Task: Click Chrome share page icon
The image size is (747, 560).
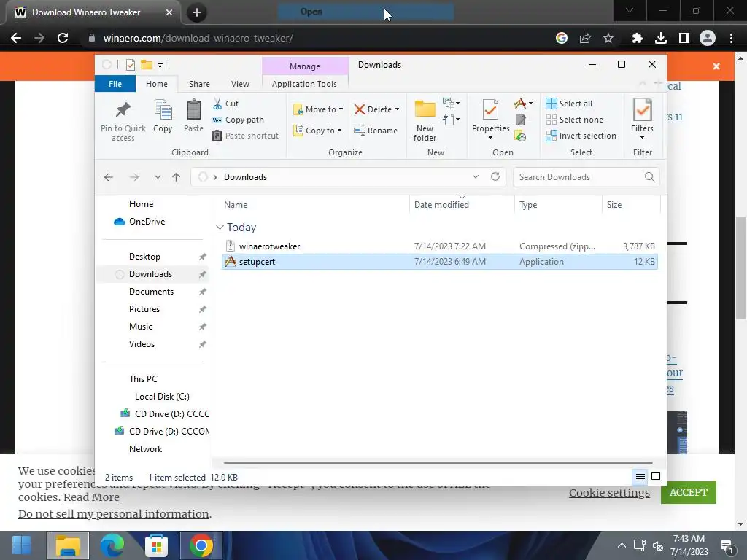Action: pyautogui.click(x=585, y=38)
